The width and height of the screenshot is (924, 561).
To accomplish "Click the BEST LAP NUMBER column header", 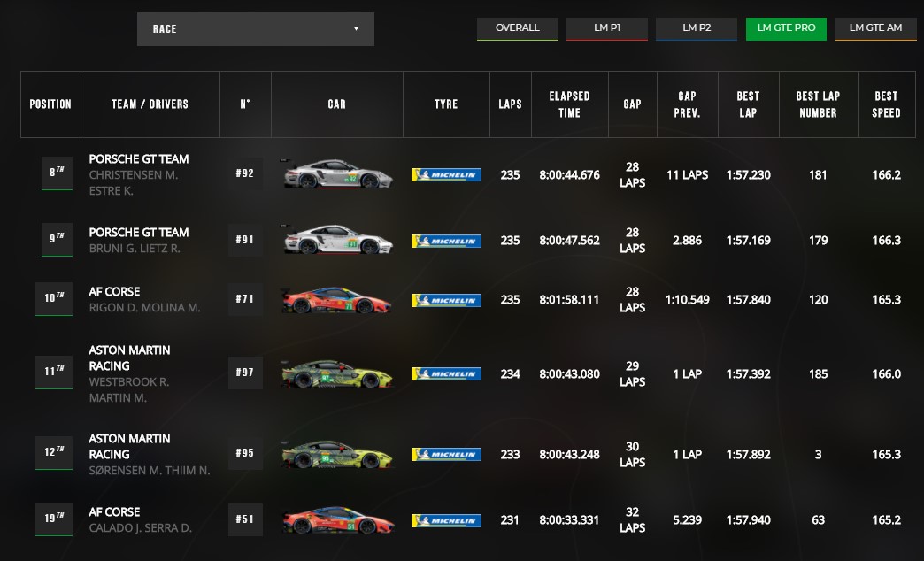I will click(x=819, y=104).
